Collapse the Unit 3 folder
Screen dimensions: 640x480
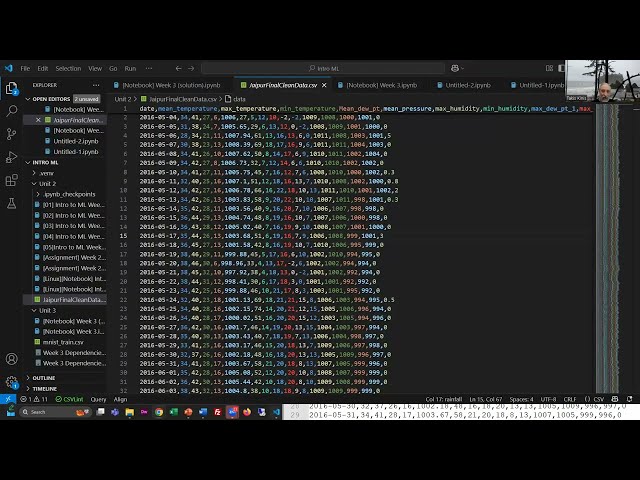tap(34, 310)
